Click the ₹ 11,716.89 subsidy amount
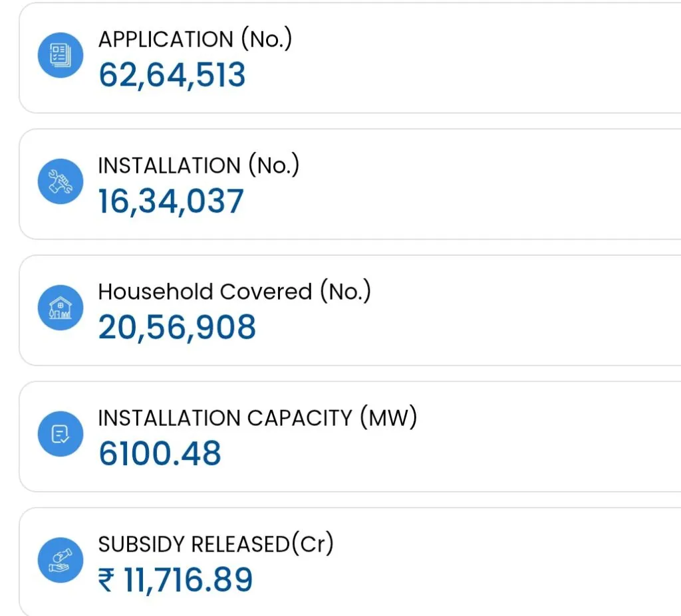Screen dimensions: 681x616 [x=176, y=579]
